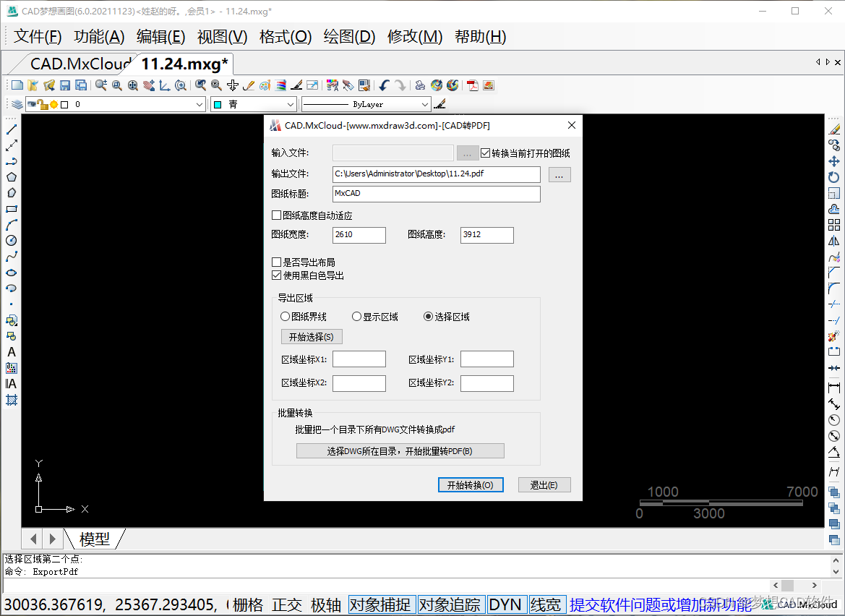Click the 开始转换(O) button
This screenshot has height=616, width=845.
coord(471,484)
